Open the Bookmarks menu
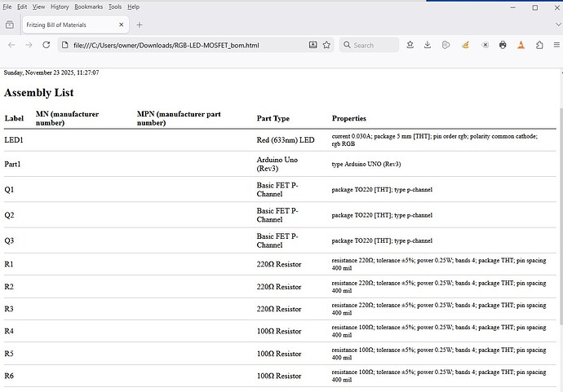 click(88, 7)
